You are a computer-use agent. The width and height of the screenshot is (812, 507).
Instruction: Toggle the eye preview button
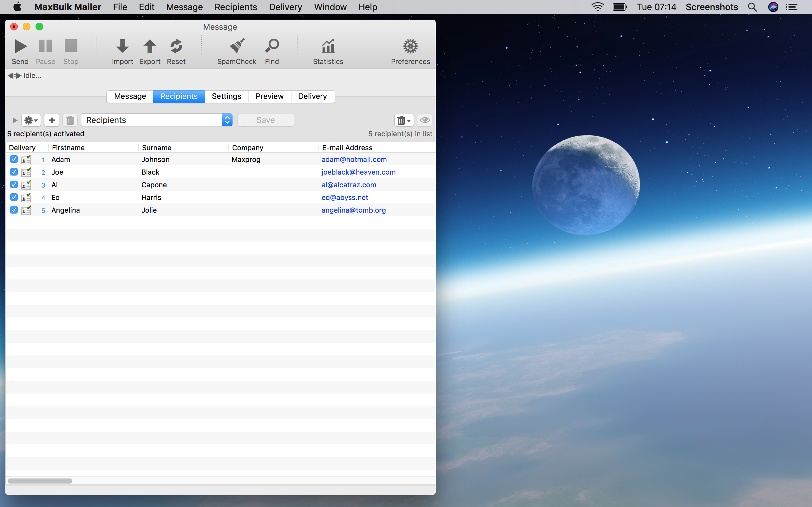424,120
